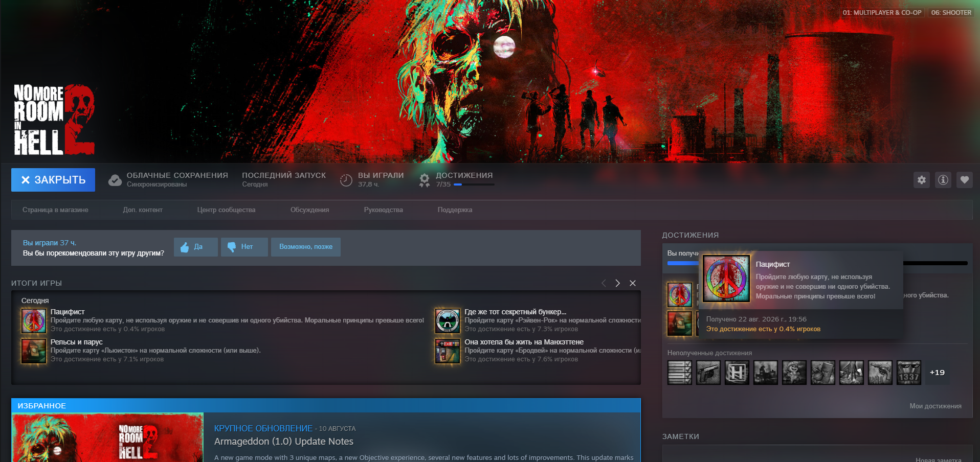Open game info with the circled i icon
Image resolution: width=980 pixels, height=462 pixels.
point(943,180)
